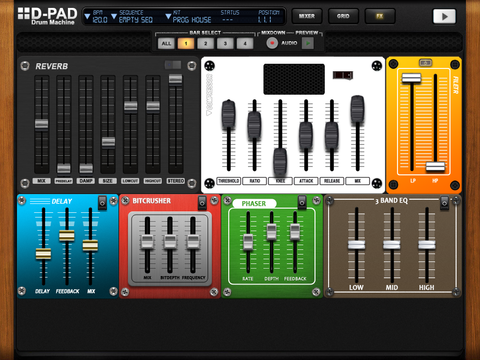Click the Bitcrusher MIX slider handle

(147, 242)
